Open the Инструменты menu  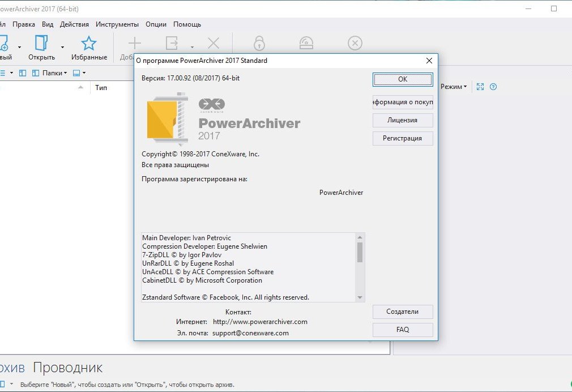point(117,24)
